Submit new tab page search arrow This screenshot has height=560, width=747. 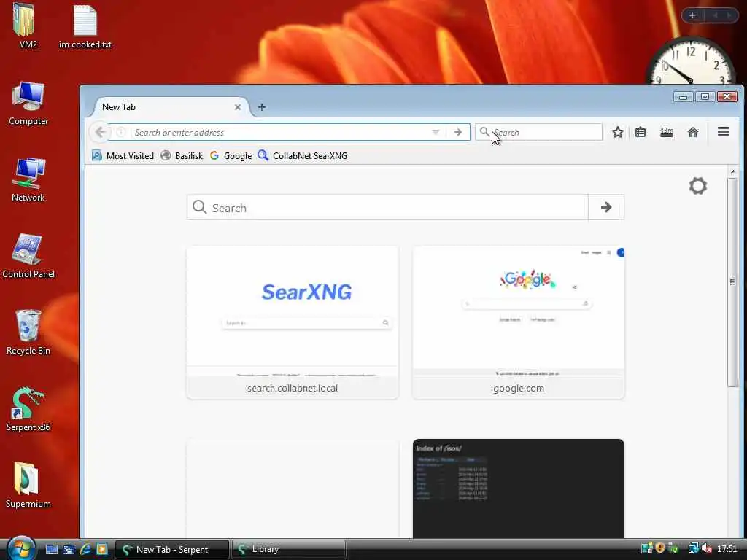click(606, 207)
